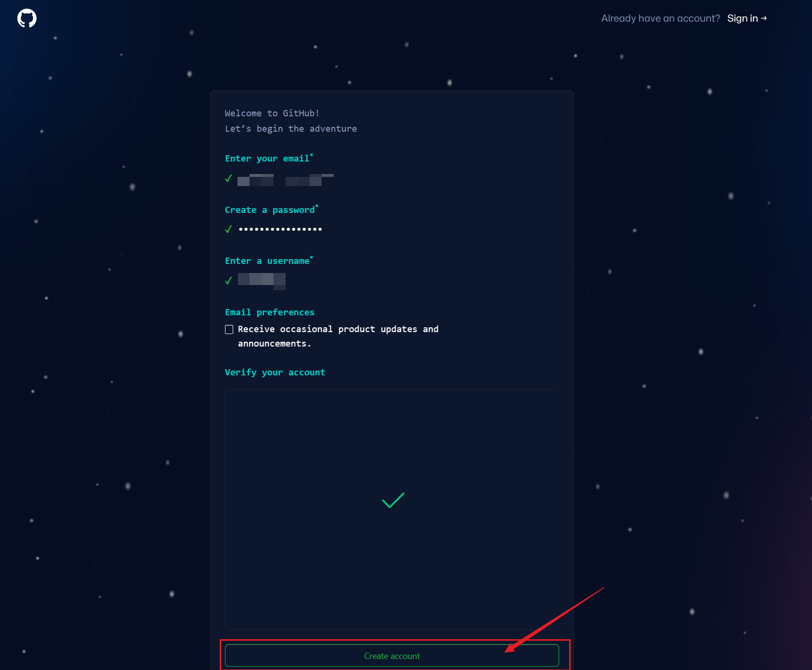Select the "Already have an account?" text

(x=661, y=18)
